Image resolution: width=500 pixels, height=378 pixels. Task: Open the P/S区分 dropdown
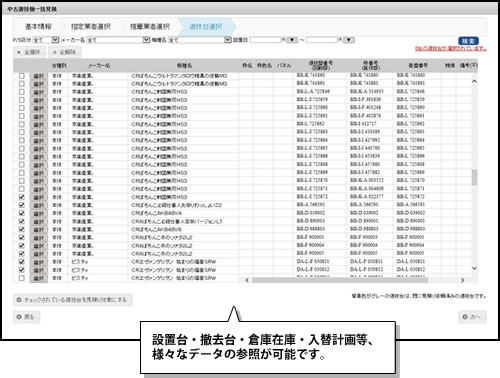[x=55, y=40]
